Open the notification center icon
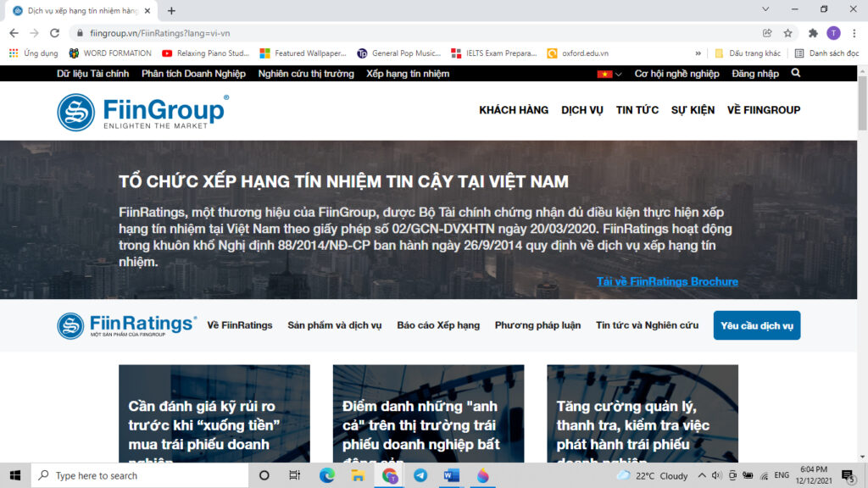This screenshot has height=488, width=868. click(849, 476)
